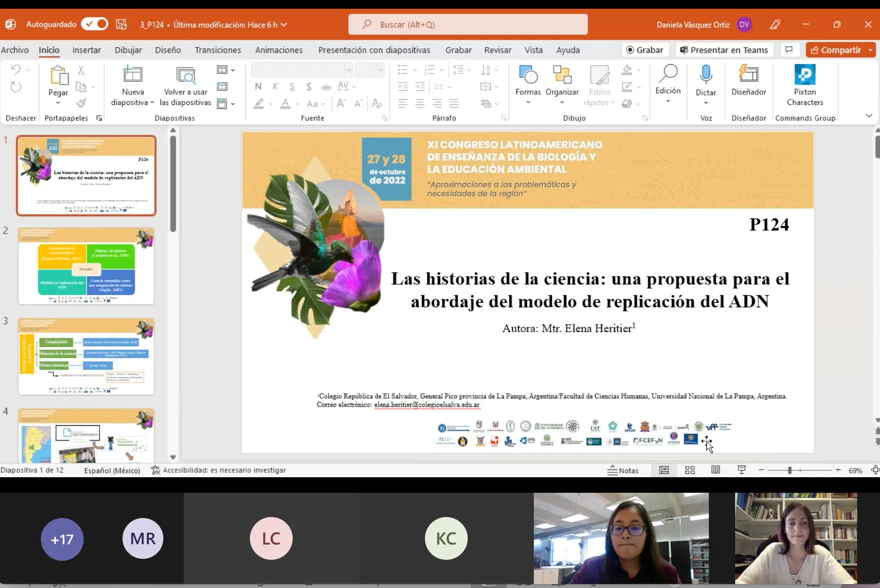Click Presentar en Teams button
Screen dimensions: 880x588
tap(724, 50)
